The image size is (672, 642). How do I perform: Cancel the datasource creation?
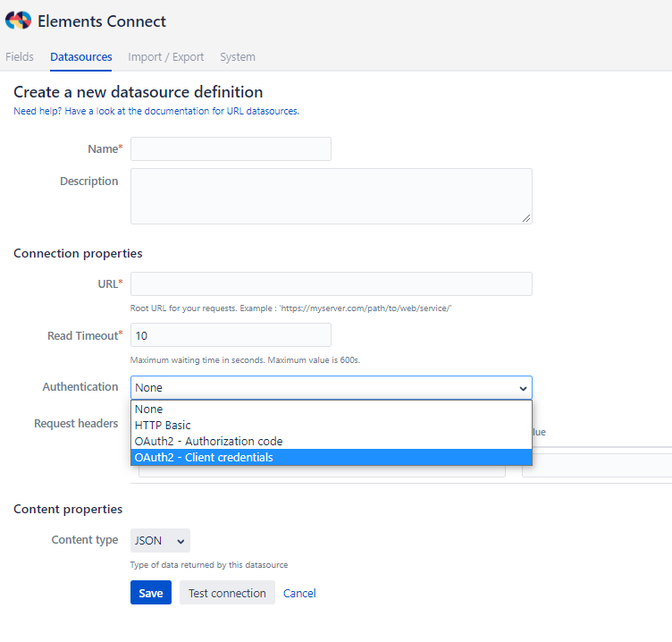(299, 594)
